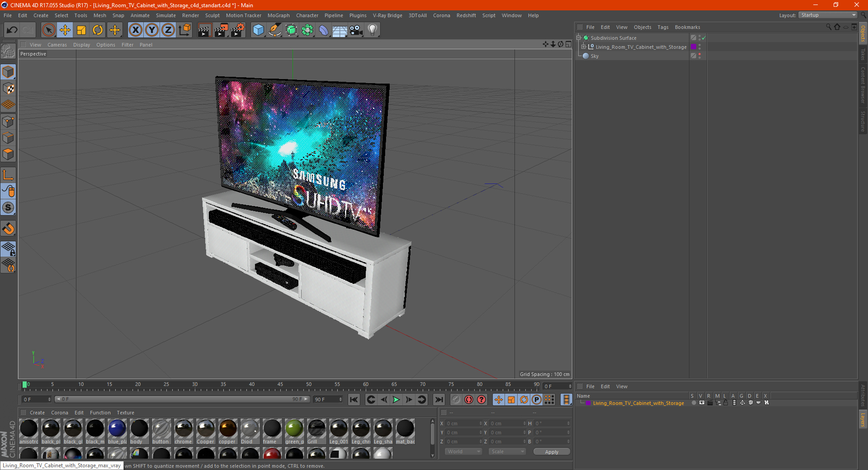Viewport: 868px width, 470px height.
Task: Open Edit Render Settings icon
Action: click(x=238, y=30)
